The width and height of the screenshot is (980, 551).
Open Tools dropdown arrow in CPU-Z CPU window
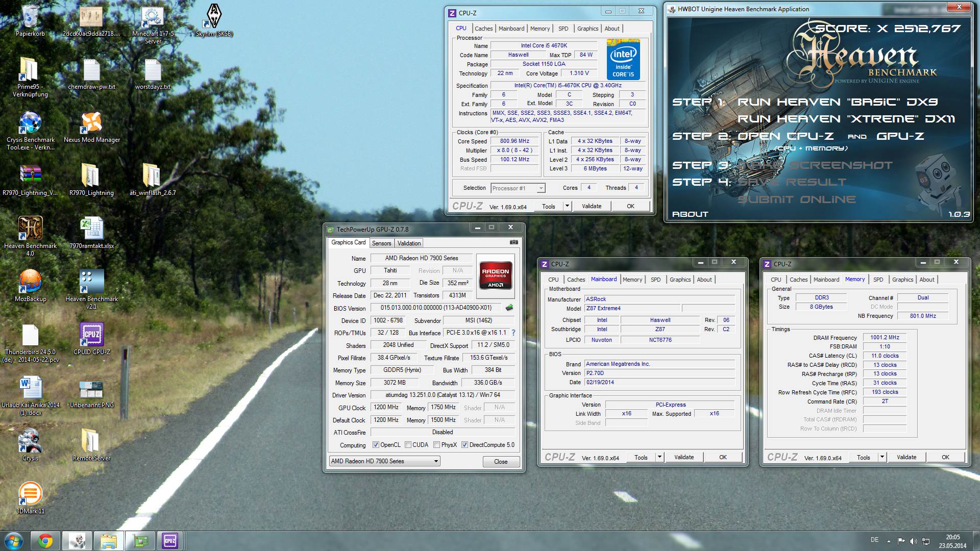tap(567, 206)
